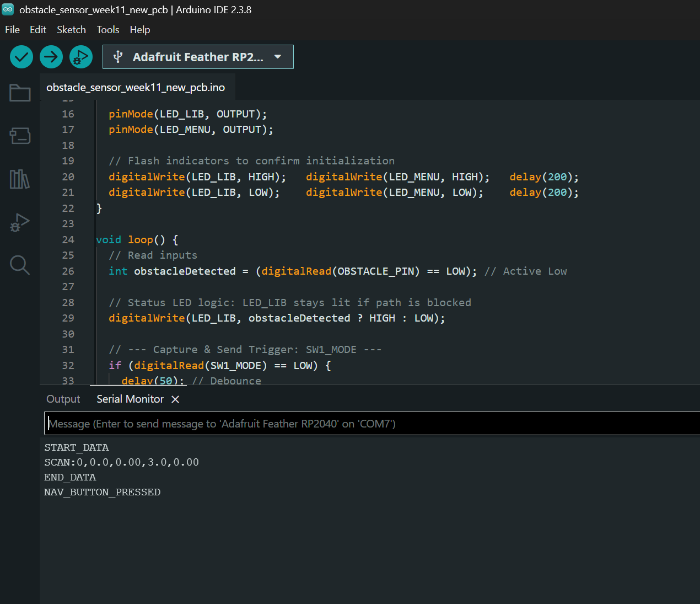
Task: Start debugging with the toolbar debug button
Action: 81,57
